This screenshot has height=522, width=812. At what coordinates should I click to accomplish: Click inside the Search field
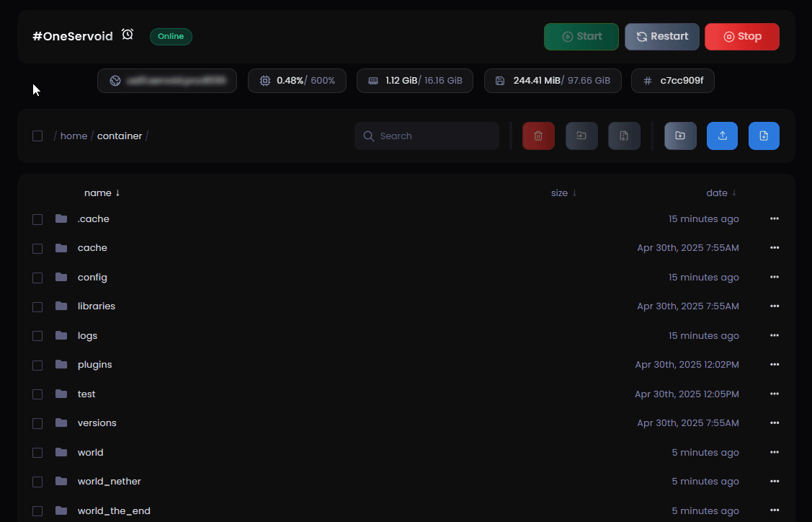(427, 136)
